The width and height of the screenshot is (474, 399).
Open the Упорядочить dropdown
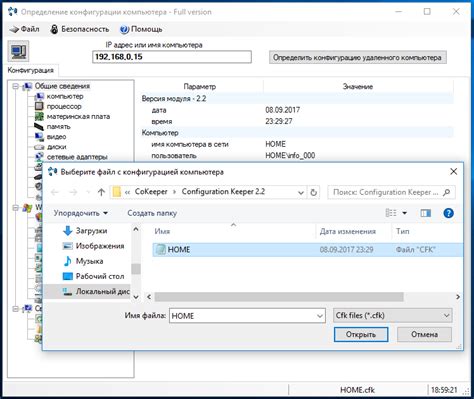pyautogui.click(x=81, y=213)
